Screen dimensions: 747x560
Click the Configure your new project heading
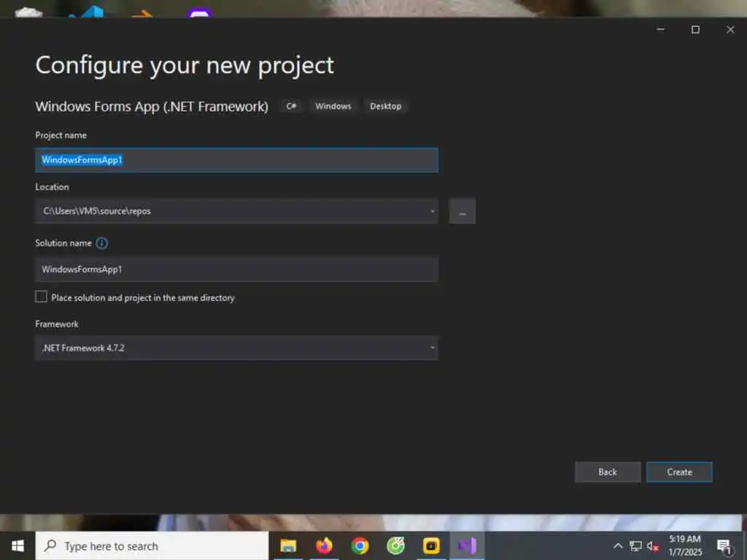pyautogui.click(x=185, y=66)
